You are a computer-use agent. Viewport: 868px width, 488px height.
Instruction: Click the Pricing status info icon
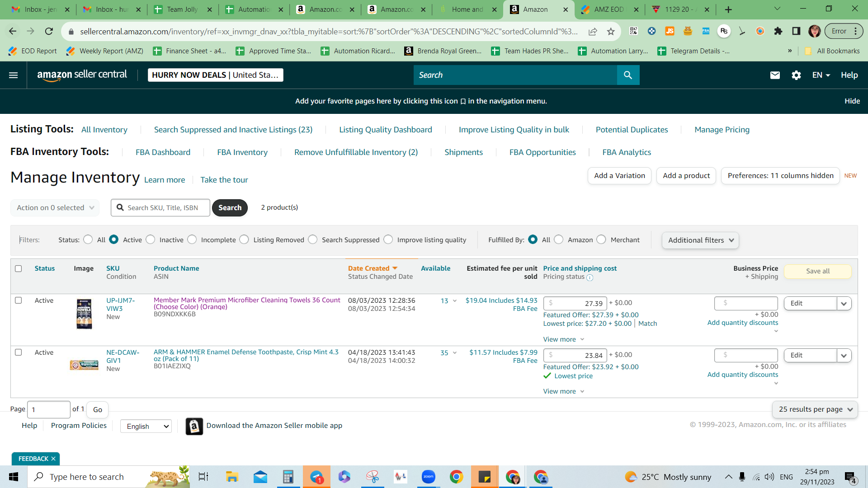590,277
